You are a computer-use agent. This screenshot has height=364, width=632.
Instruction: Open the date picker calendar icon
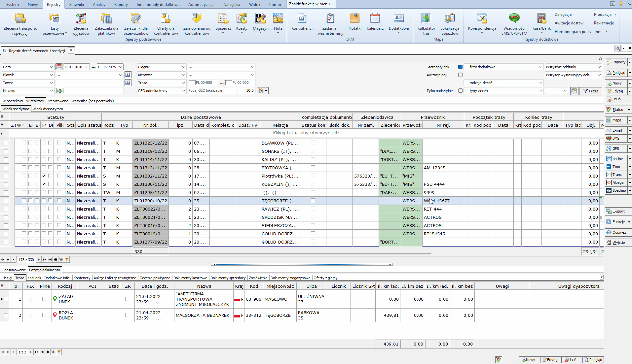point(59,67)
